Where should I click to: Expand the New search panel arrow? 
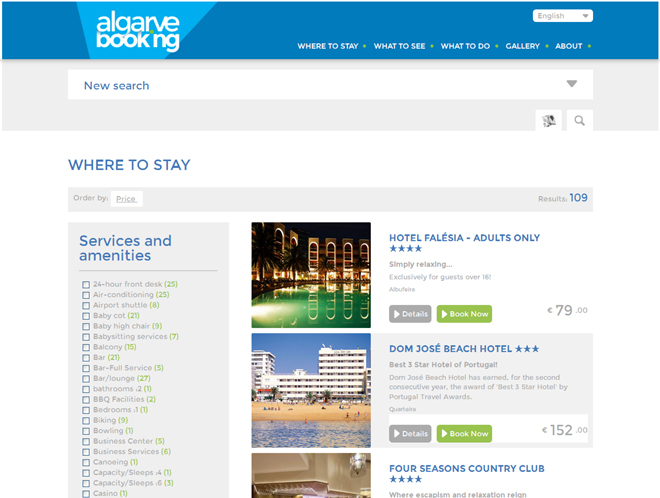tap(572, 84)
